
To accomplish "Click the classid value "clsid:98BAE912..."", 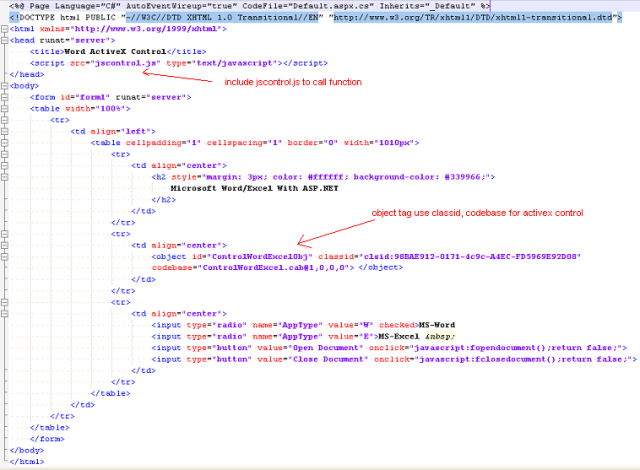I will [x=470, y=257].
